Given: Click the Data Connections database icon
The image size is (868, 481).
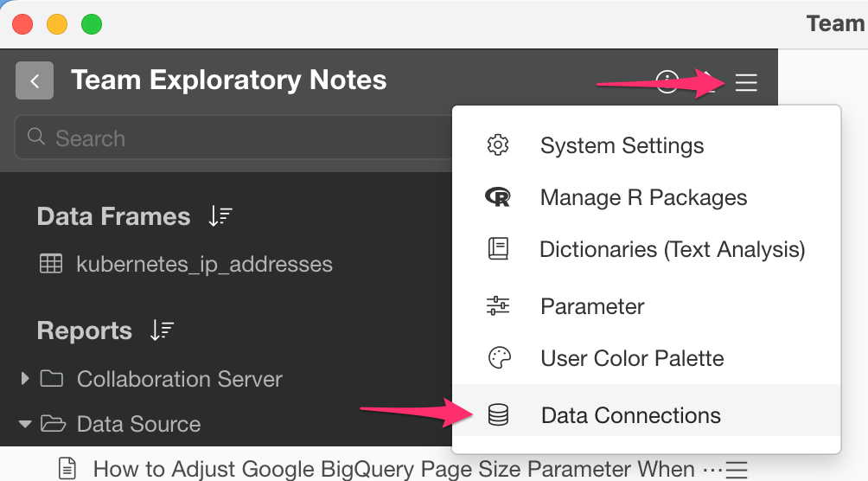Looking at the screenshot, I should point(498,414).
